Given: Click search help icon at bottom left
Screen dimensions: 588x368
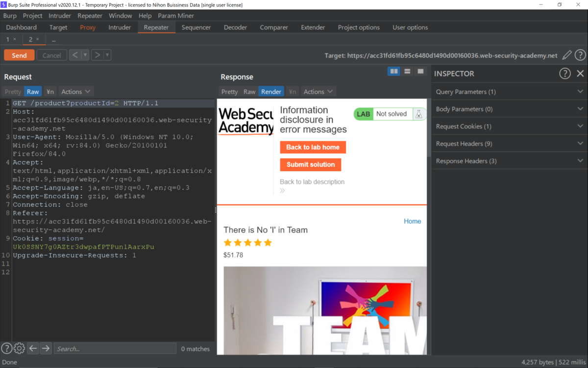Looking at the screenshot, I should point(6,348).
